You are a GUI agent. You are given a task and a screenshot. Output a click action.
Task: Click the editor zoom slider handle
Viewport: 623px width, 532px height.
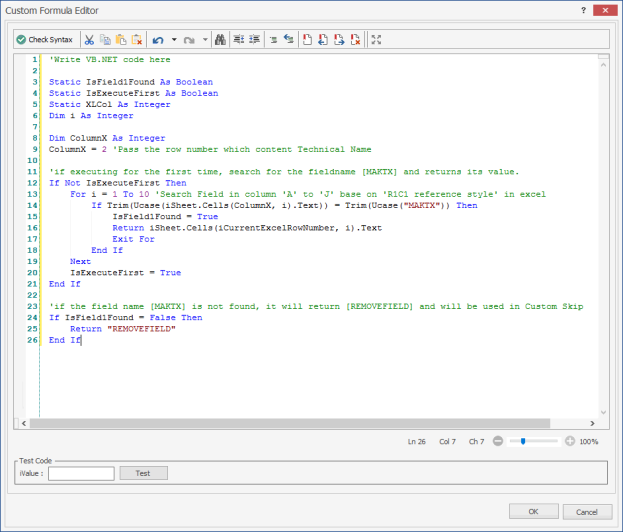[x=523, y=441]
